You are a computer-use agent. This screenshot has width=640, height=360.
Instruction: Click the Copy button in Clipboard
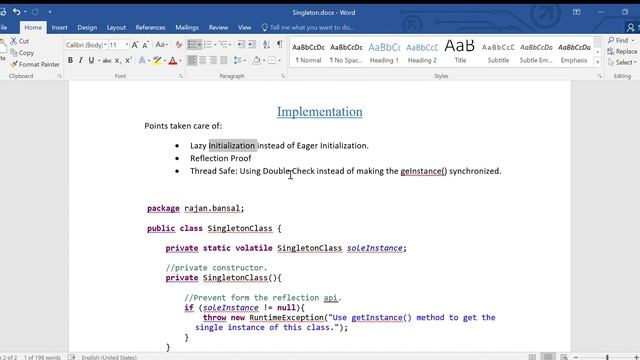(x=22, y=53)
